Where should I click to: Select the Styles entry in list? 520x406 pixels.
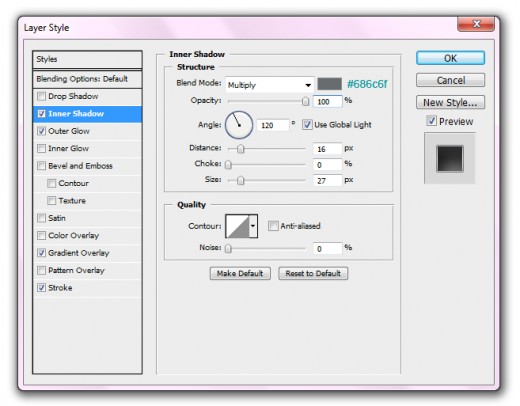[87, 59]
